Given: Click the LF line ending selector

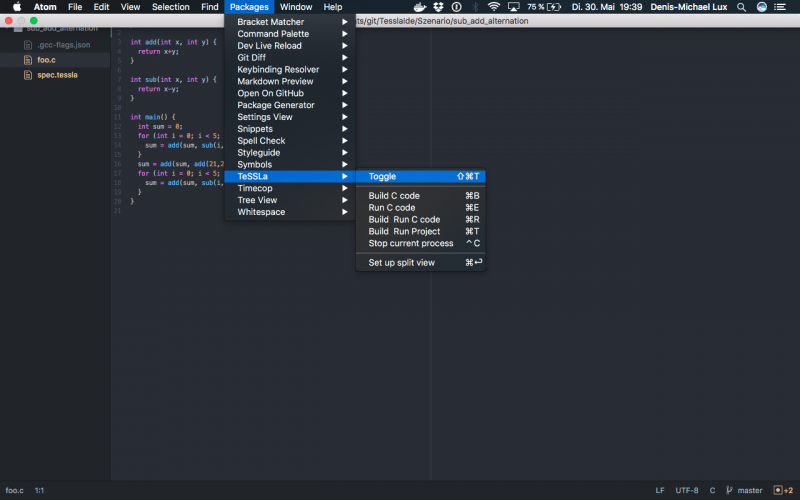Looking at the screenshot, I should [x=660, y=490].
